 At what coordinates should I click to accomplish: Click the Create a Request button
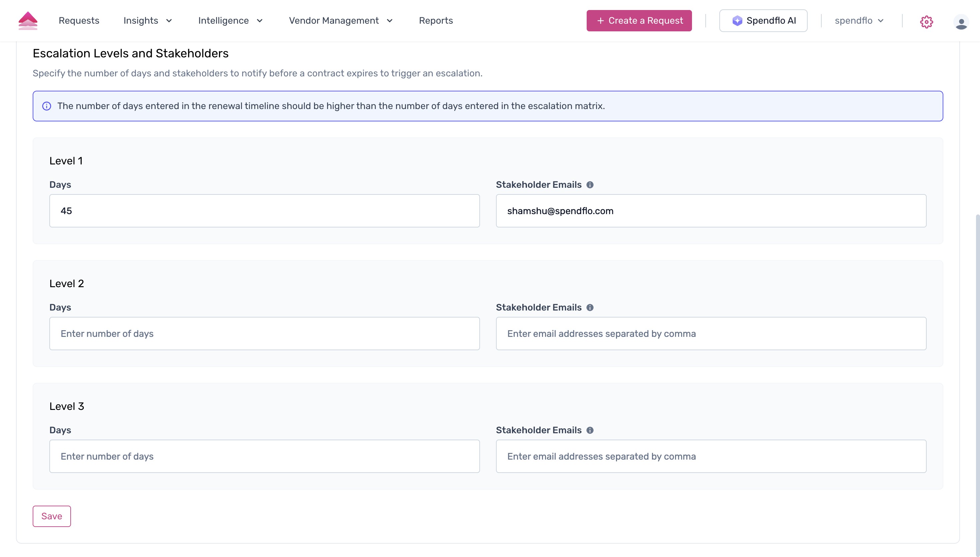[x=639, y=21]
